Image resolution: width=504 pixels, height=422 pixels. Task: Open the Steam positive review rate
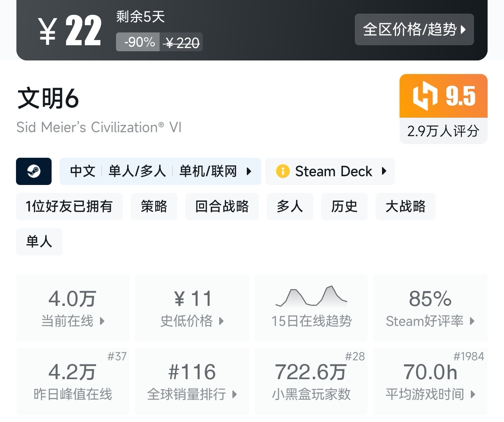[x=430, y=307]
